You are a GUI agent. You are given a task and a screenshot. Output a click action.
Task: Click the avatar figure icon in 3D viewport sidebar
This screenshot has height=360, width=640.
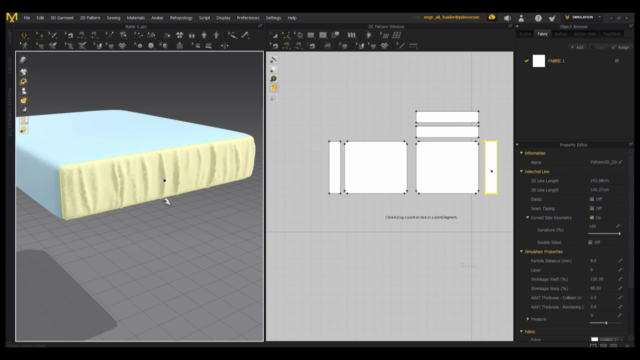point(24,91)
